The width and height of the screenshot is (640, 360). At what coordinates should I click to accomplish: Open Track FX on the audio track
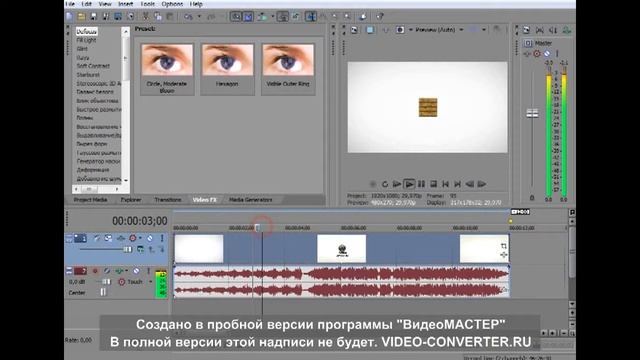point(119,271)
